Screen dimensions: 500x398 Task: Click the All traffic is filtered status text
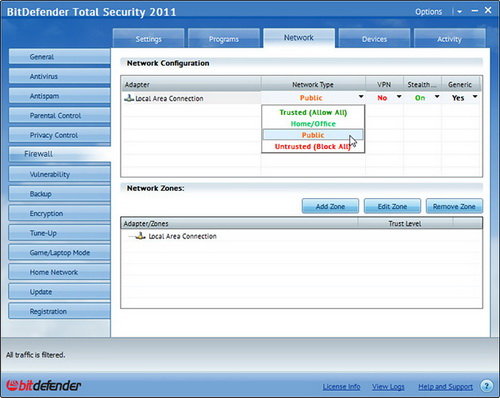pyautogui.click(x=35, y=355)
